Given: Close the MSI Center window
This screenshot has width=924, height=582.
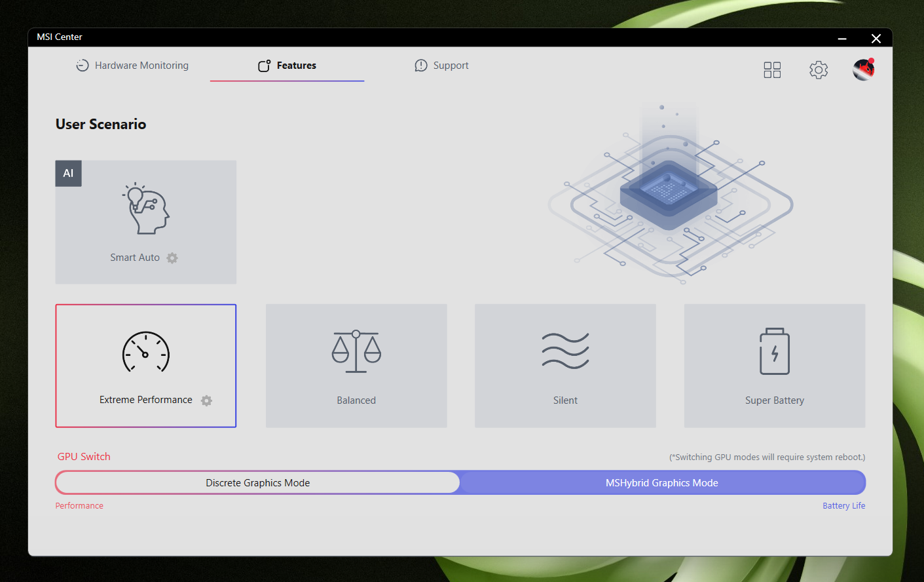Looking at the screenshot, I should [876, 38].
